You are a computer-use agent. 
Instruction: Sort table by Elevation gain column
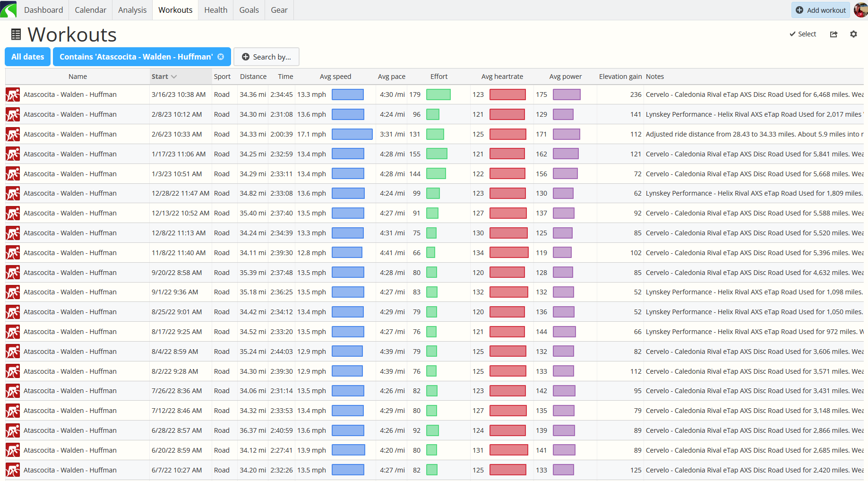click(x=620, y=77)
